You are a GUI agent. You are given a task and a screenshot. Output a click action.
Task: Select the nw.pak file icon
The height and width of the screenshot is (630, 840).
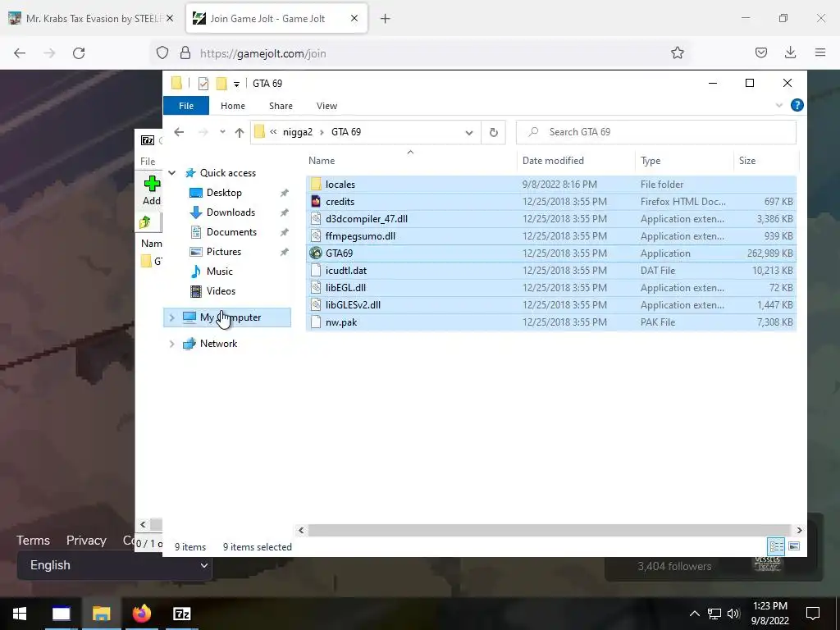pyautogui.click(x=316, y=322)
